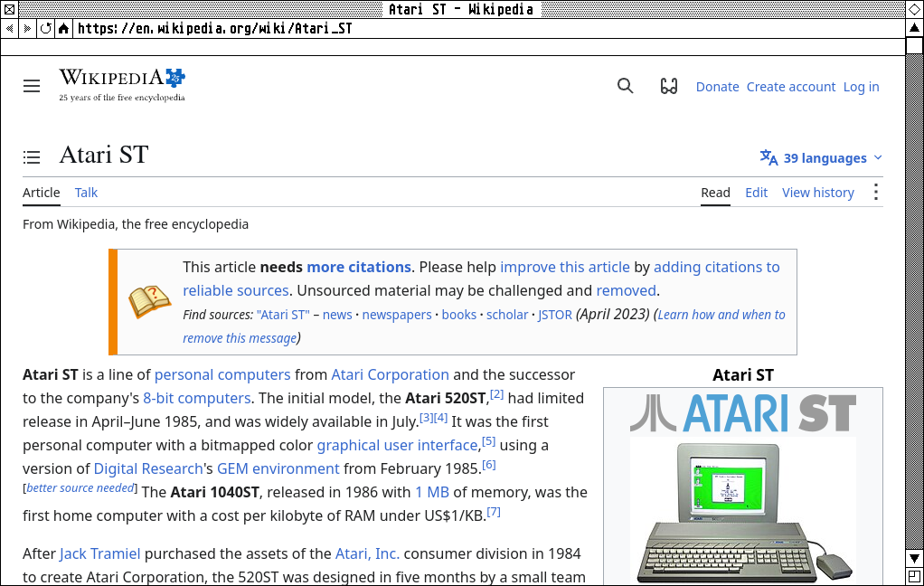Open the Digital Research link
Image resolution: width=924 pixels, height=586 pixels.
pyautogui.click(x=148, y=468)
